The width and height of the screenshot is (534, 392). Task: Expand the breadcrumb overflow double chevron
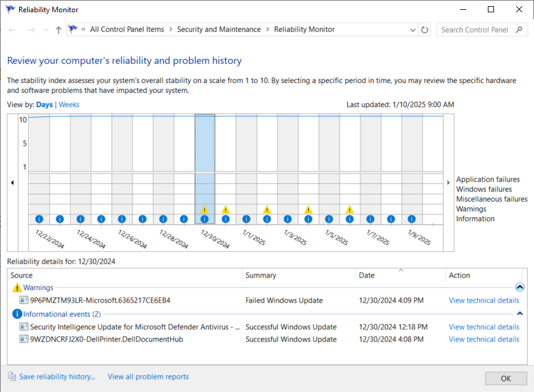[84, 30]
